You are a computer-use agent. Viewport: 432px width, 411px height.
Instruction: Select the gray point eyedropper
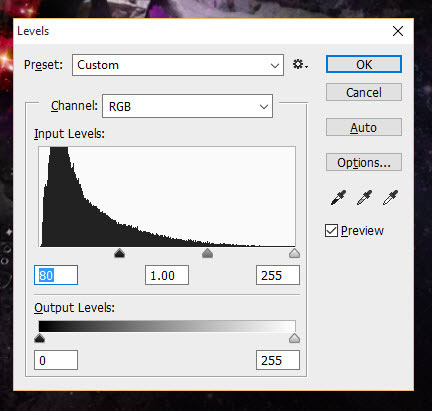364,198
